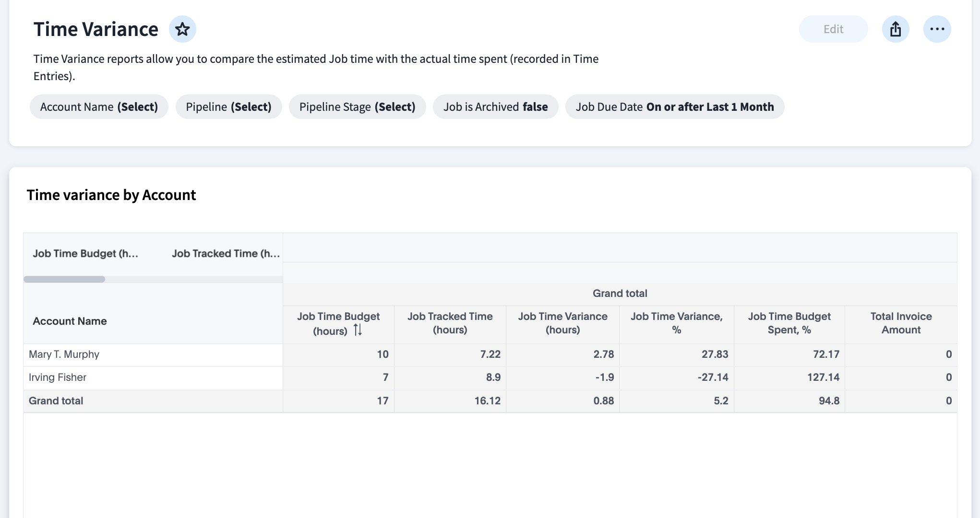Change Job Due Date filter chip
The width and height of the screenshot is (980, 518).
coord(674,106)
